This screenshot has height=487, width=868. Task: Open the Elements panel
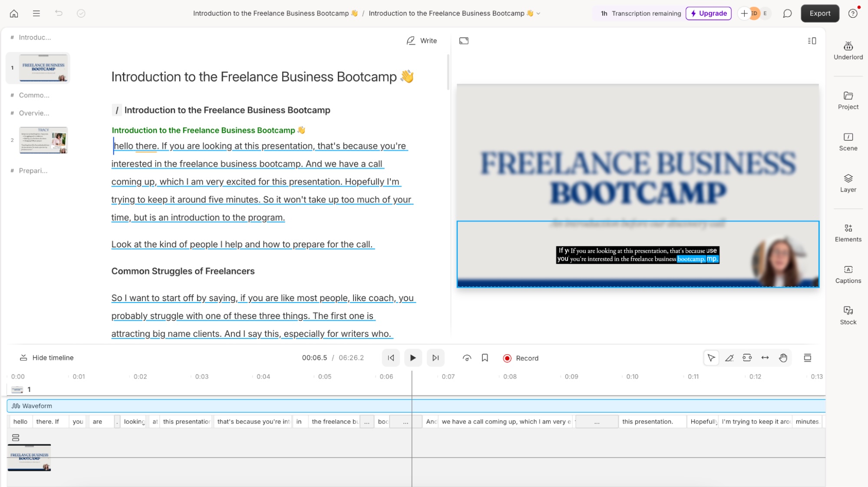848,233
